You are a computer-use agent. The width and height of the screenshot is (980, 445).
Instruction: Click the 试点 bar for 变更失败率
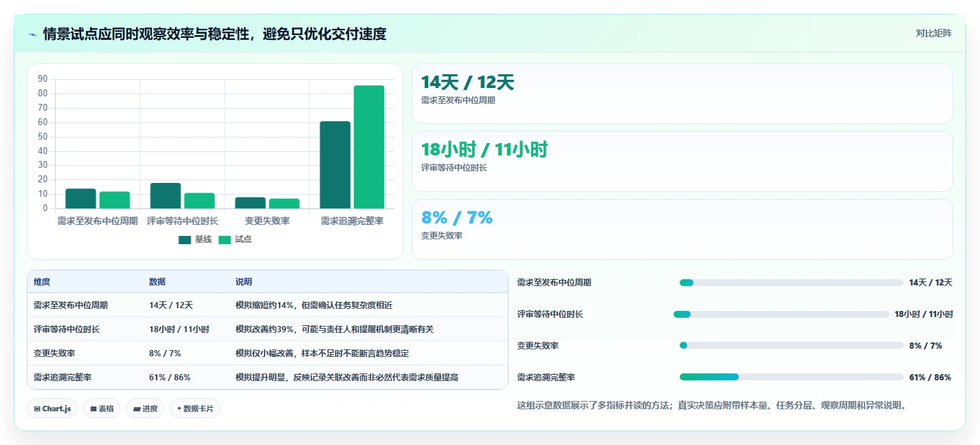tap(284, 204)
